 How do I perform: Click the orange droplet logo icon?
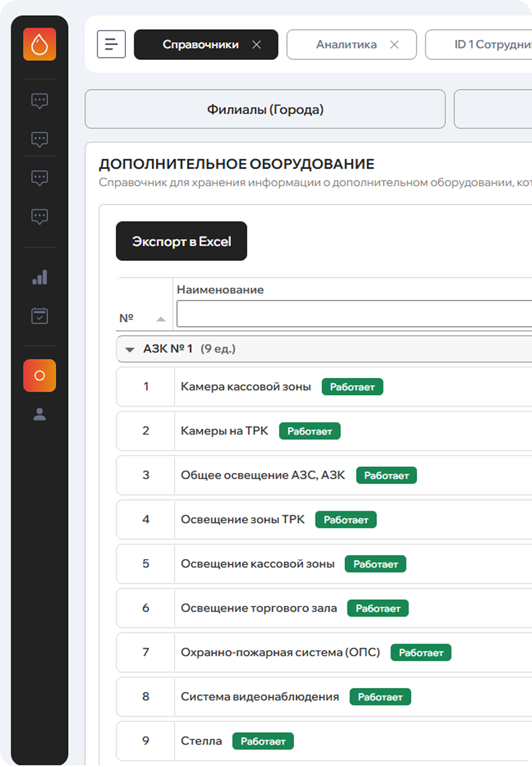pos(39,44)
